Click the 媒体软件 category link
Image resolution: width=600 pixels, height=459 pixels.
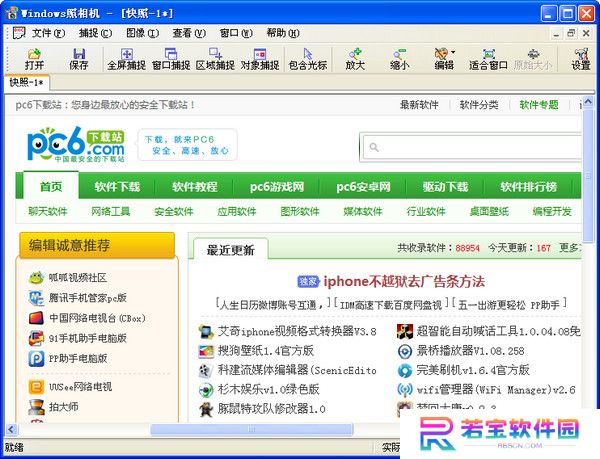point(363,211)
